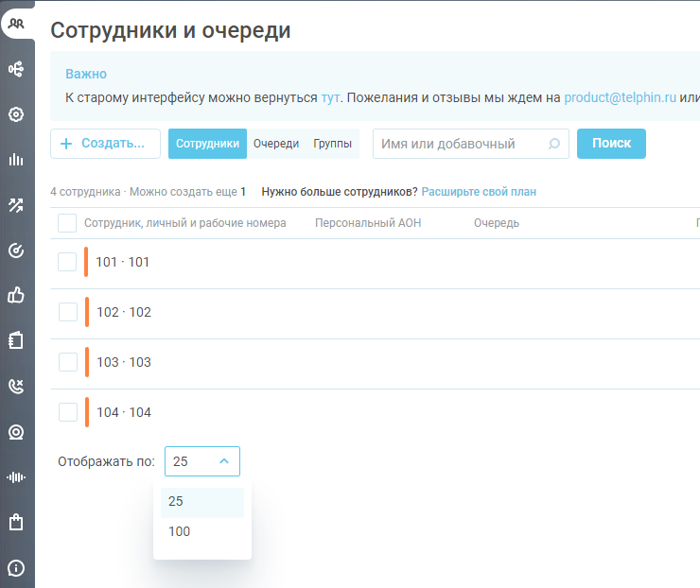This screenshot has width=700, height=588.
Task: Tick the checkbox for employee 101
Action: (67, 262)
